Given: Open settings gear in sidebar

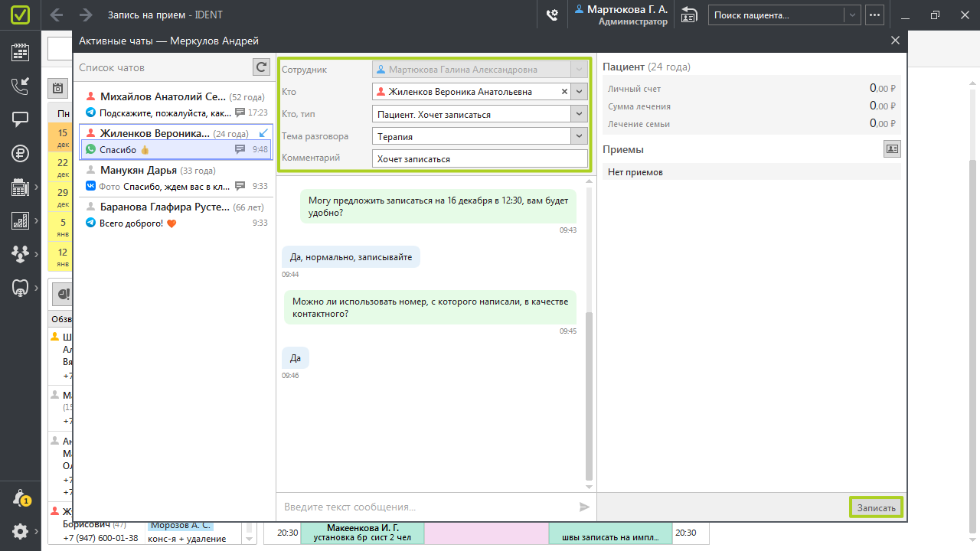Looking at the screenshot, I should tap(21, 531).
